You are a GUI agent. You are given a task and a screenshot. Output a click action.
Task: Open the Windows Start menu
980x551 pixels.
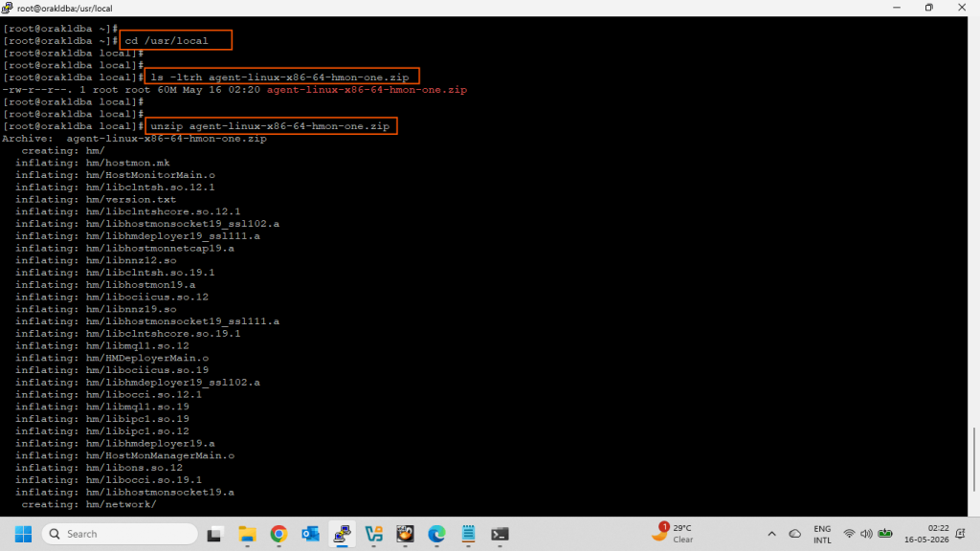[x=24, y=534]
